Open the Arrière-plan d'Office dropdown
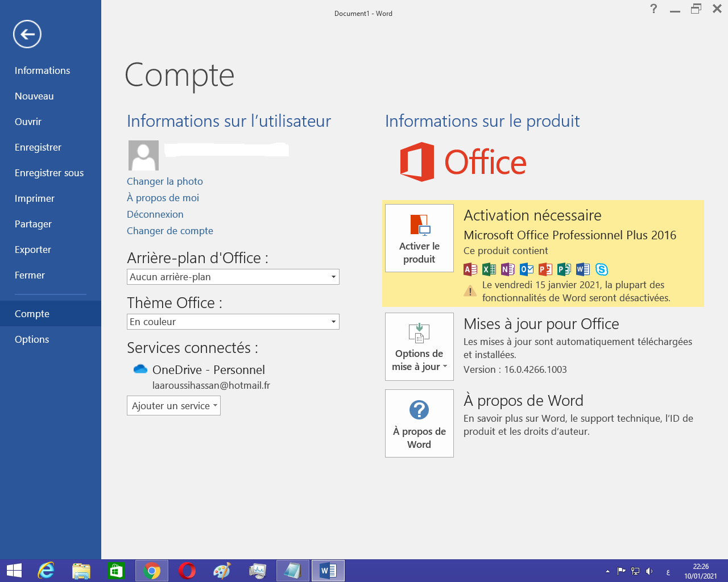Viewport: 728px width, 582px height. tap(233, 277)
